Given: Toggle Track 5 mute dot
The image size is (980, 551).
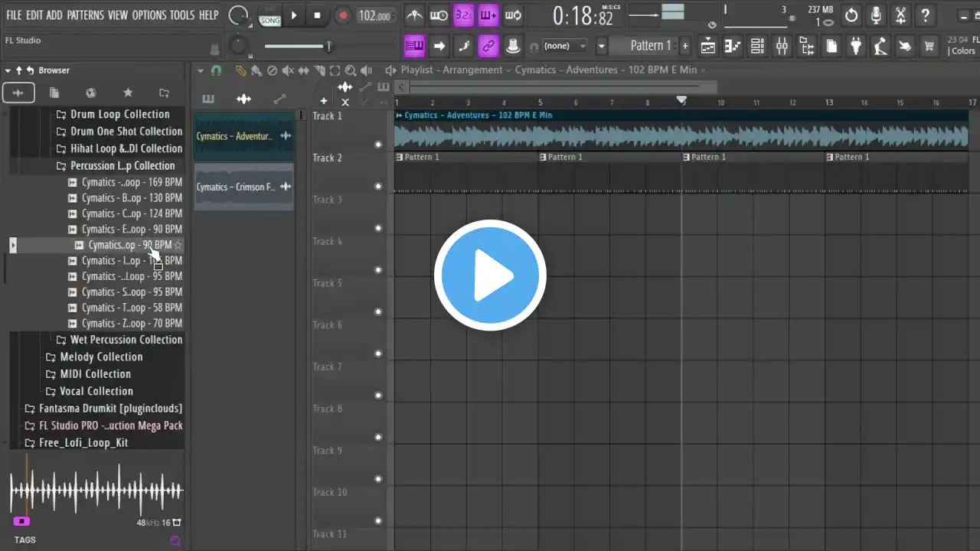Looking at the screenshot, I should pyautogui.click(x=377, y=311).
